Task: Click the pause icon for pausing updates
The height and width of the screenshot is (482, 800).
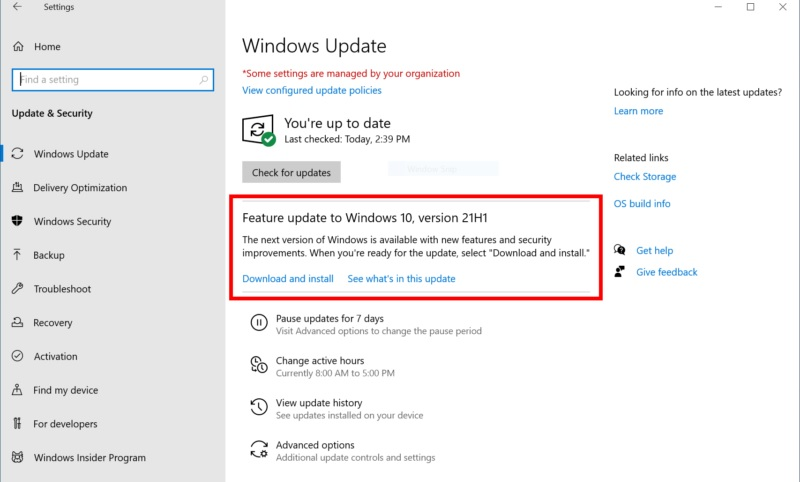Action: [x=259, y=322]
